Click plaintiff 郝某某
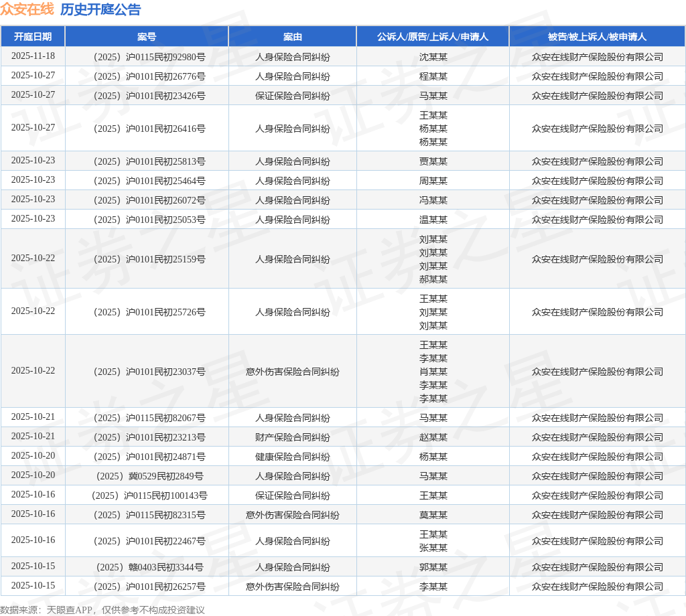The width and height of the screenshot is (686, 616). click(x=433, y=279)
